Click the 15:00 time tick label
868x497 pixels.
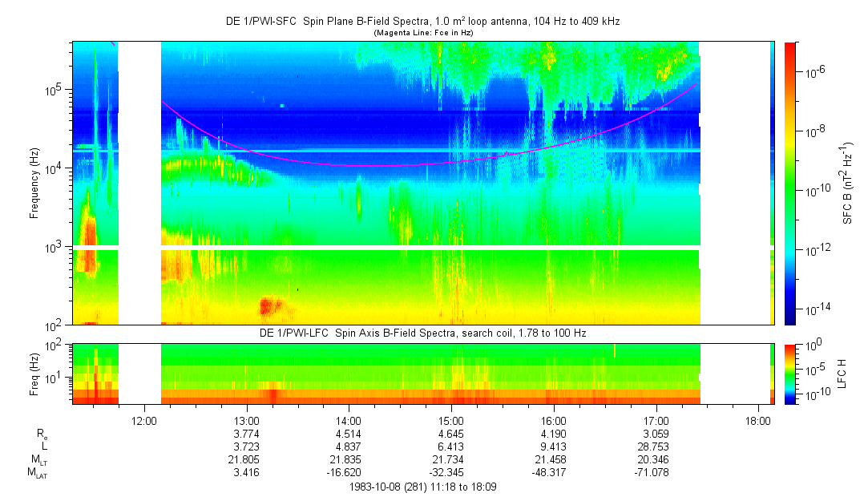coord(451,421)
